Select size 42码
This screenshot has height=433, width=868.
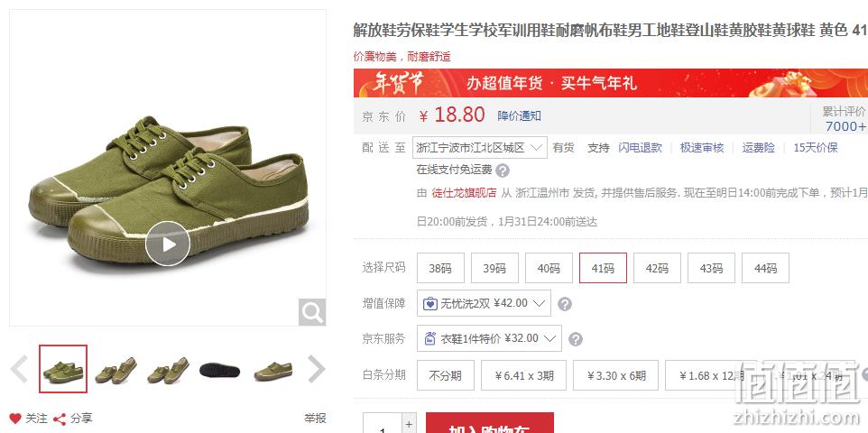point(657,268)
